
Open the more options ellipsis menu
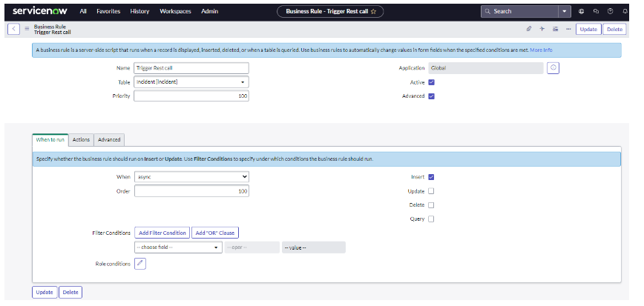[x=568, y=29]
